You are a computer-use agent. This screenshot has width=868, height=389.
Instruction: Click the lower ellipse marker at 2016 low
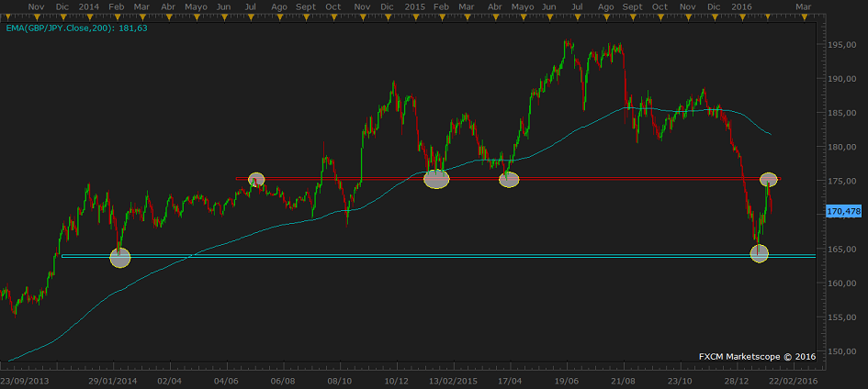tap(760, 254)
